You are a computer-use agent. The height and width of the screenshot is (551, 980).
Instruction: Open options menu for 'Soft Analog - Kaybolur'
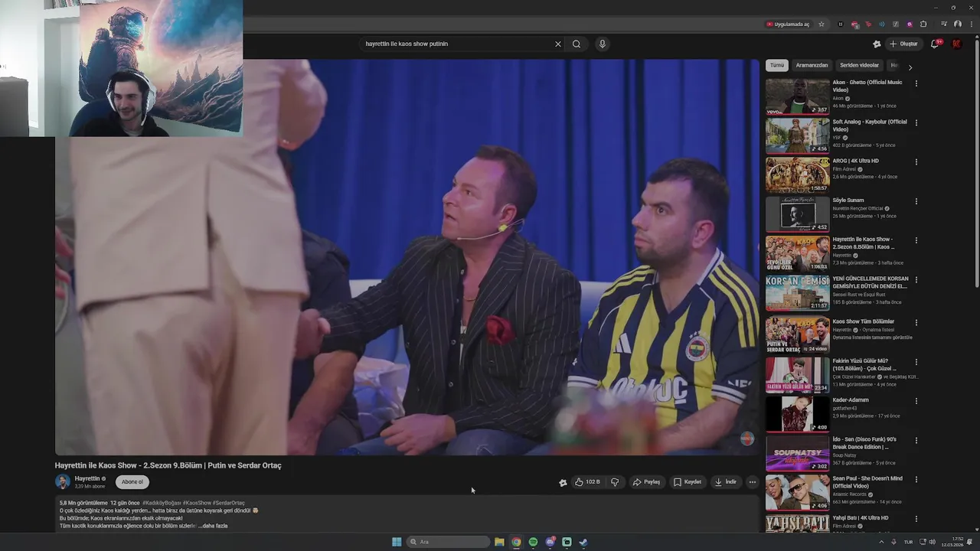point(916,122)
